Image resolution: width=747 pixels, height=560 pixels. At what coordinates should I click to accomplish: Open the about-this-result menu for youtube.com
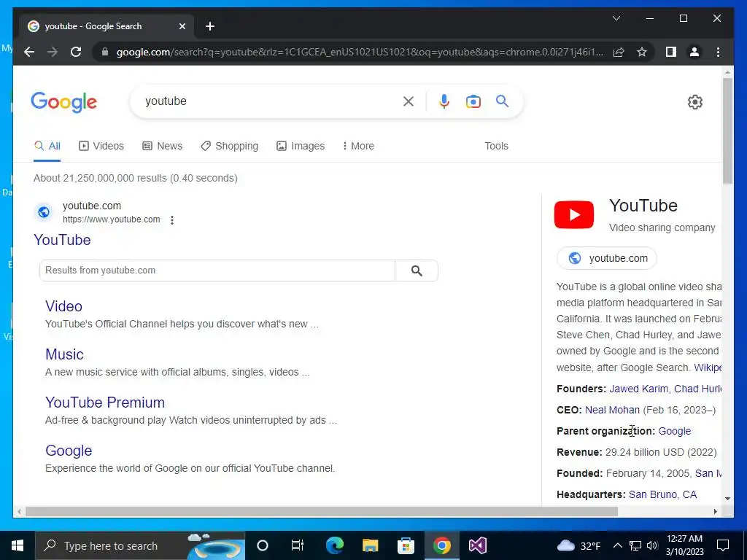pyautogui.click(x=172, y=220)
